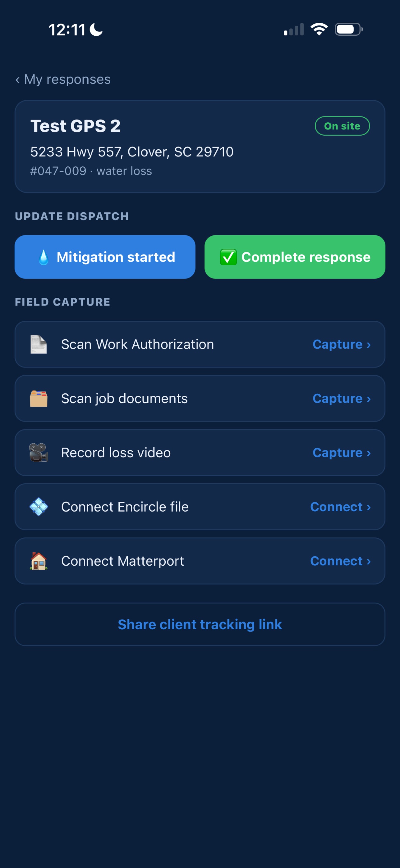Screen dimensions: 400x868
Task: Open Capture for Scan Work Authorization
Action: click(x=342, y=344)
